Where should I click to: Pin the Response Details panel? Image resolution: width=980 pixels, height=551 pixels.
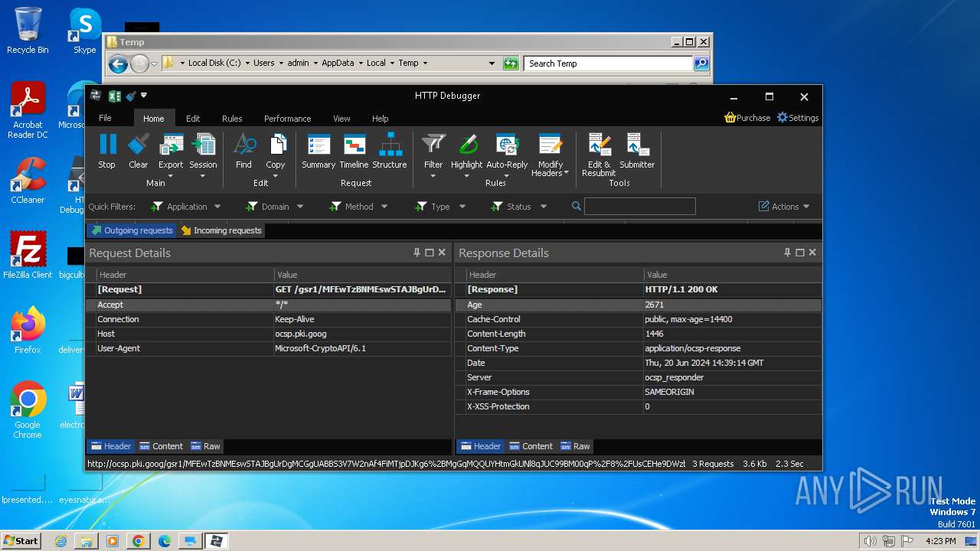click(788, 253)
